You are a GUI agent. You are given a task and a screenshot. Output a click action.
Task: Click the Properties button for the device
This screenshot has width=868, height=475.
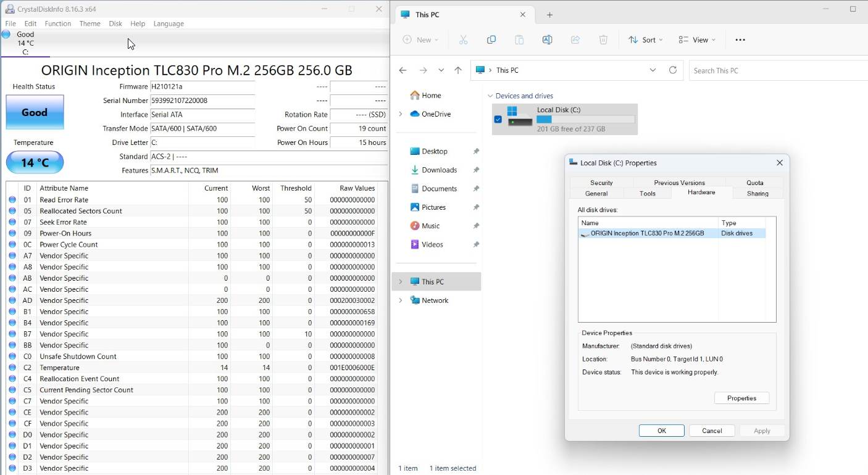(741, 399)
